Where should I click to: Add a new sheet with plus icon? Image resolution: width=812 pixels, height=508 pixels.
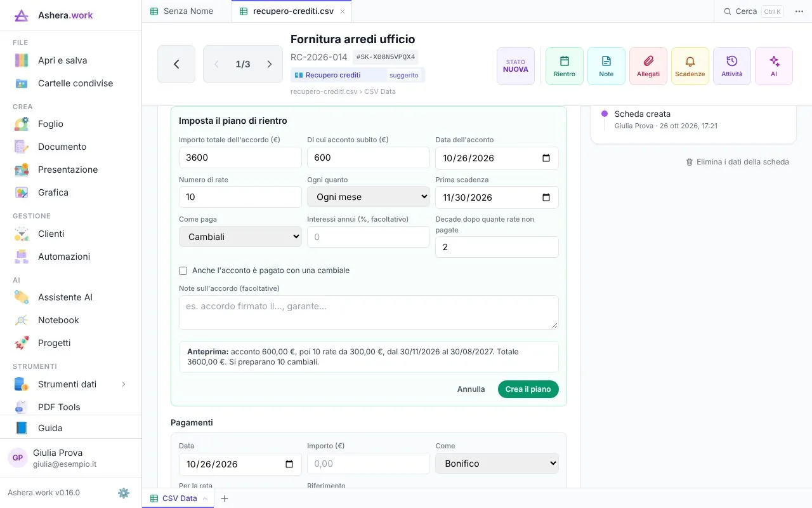[224, 498]
